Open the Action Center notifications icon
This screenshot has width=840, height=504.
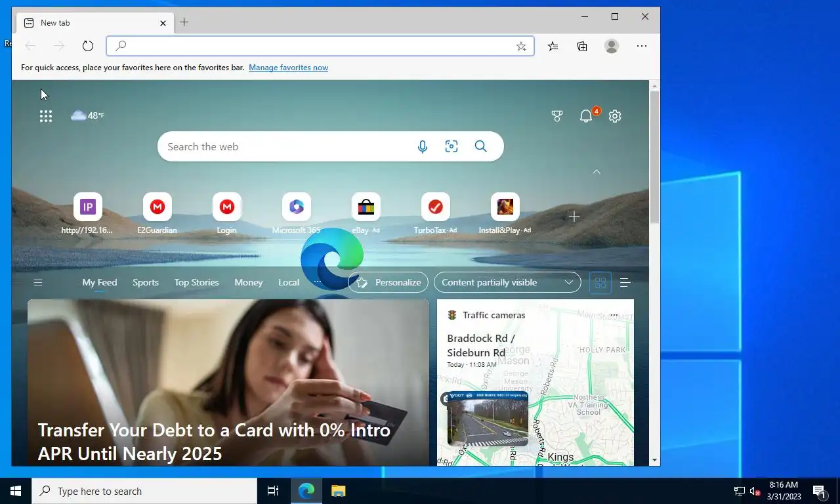(x=820, y=491)
